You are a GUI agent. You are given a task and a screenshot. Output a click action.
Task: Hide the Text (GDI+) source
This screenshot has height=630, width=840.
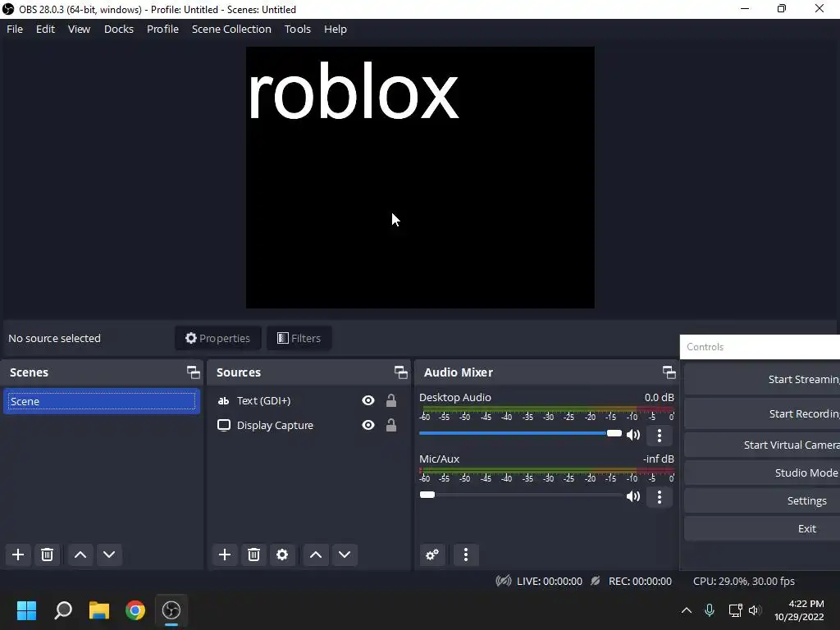[368, 400]
